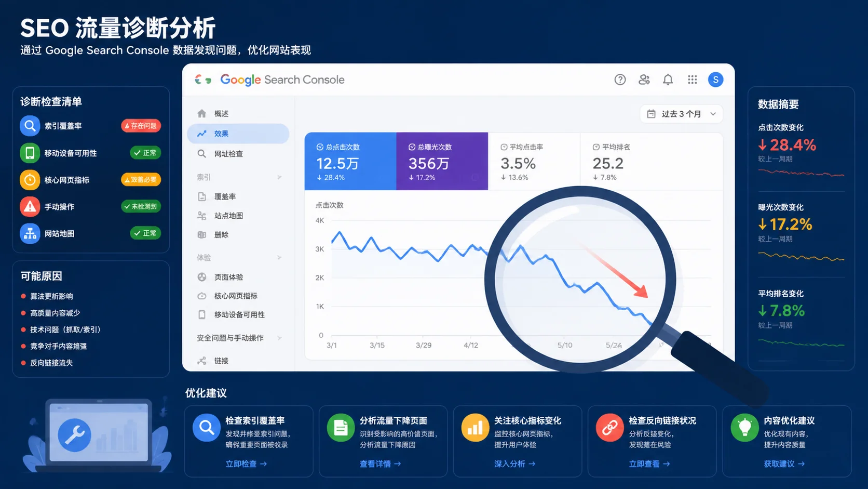Toggle the 总点击次数 metric card
The width and height of the screenshot is (868, 489).
[x=350, y=161]
